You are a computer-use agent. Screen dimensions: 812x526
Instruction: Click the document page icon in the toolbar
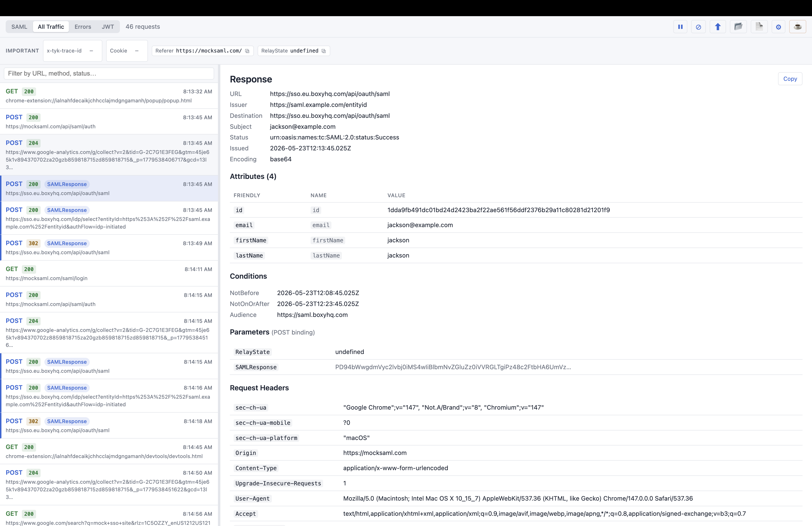[x=759, y=27]
